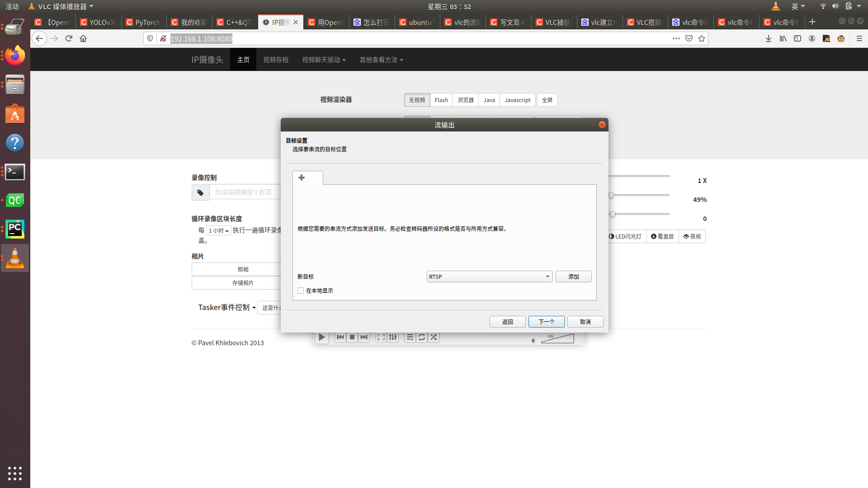Click the Firefox home icon

[83, 38]
